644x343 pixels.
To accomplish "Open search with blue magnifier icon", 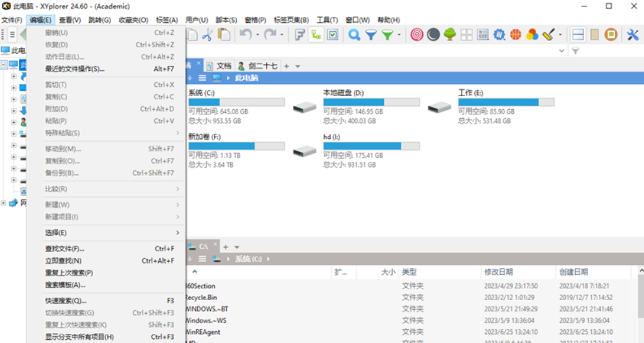I will click(354, 35).
